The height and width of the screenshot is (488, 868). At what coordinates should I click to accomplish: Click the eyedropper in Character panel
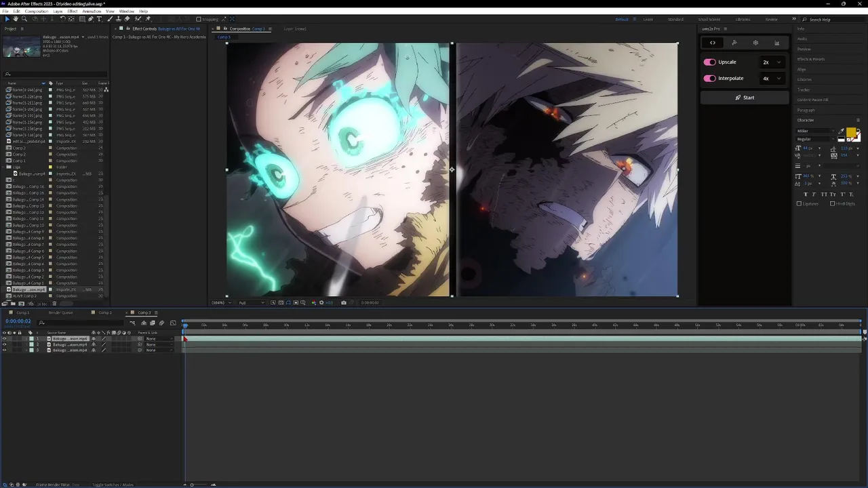tap(841, 131)
